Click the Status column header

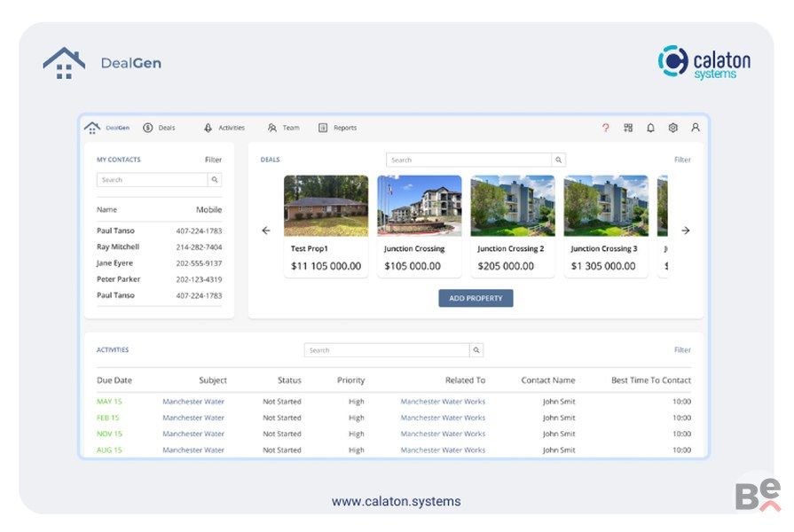pyautogui.click(x=289, y=380)
